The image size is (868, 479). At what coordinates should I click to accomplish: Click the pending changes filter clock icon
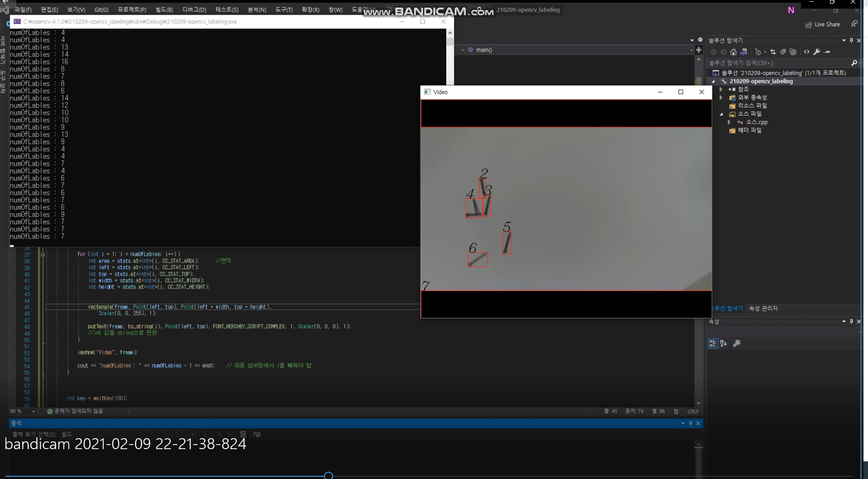(x=758, y=52)
